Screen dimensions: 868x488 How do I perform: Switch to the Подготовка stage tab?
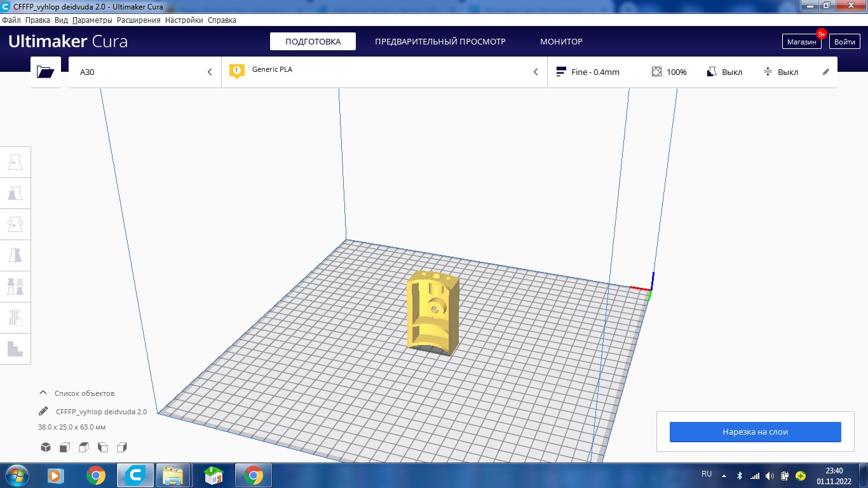click(313, 41)
